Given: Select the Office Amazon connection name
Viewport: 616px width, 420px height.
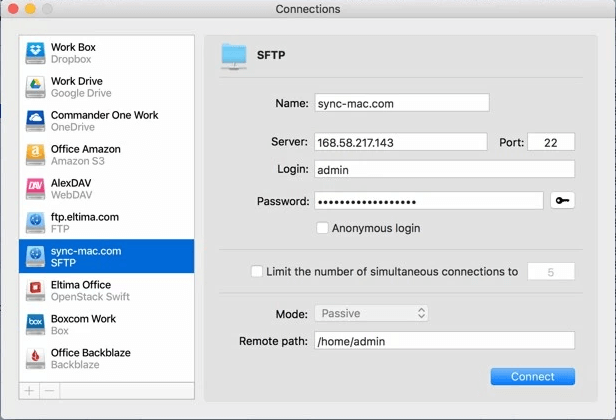Looking at the screenshot, I should (x=86, y=149).
